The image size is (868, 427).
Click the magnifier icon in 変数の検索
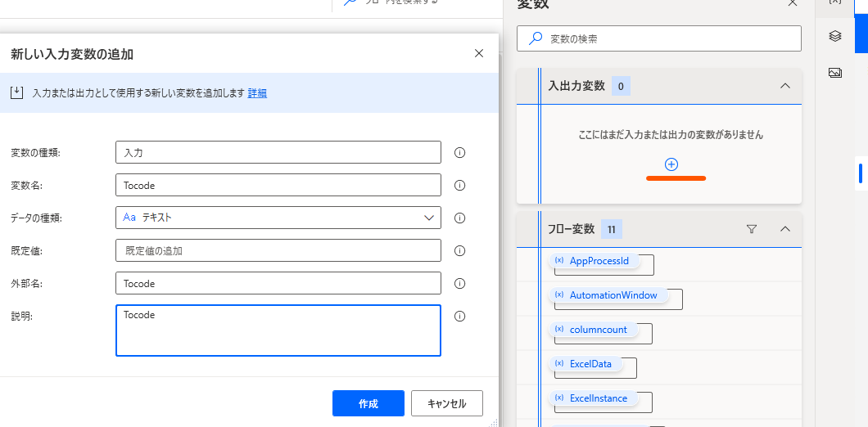pyautogui.click(x=536, y=38)
